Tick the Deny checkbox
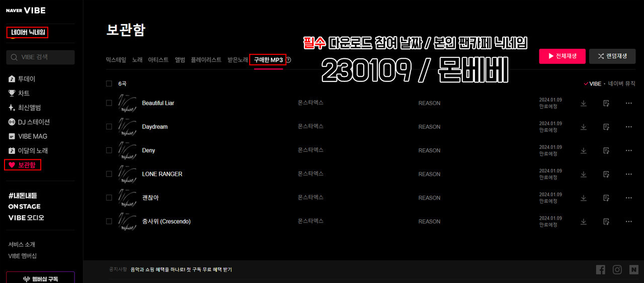 tap(109, 150)
